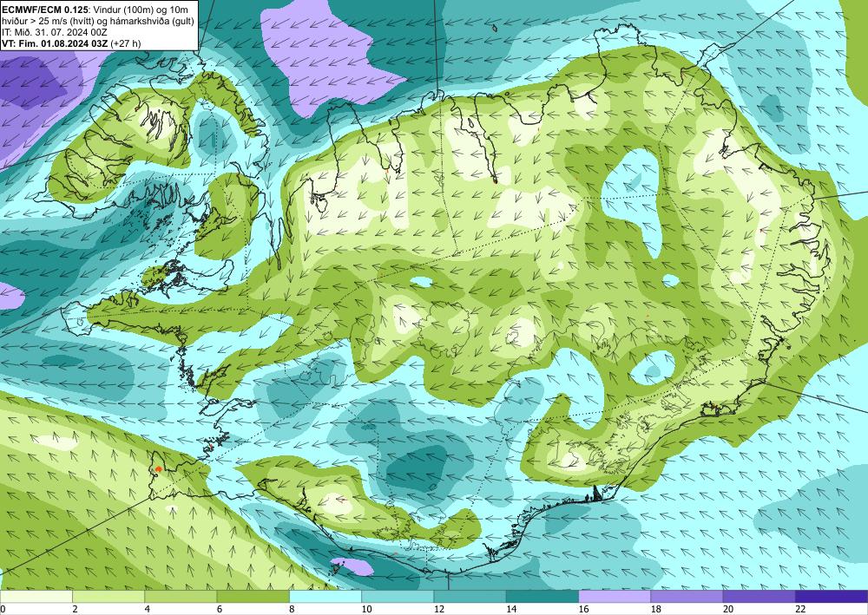Click the 'VT: Fim. 01.08.2024 03Z' valid time line

55,43
